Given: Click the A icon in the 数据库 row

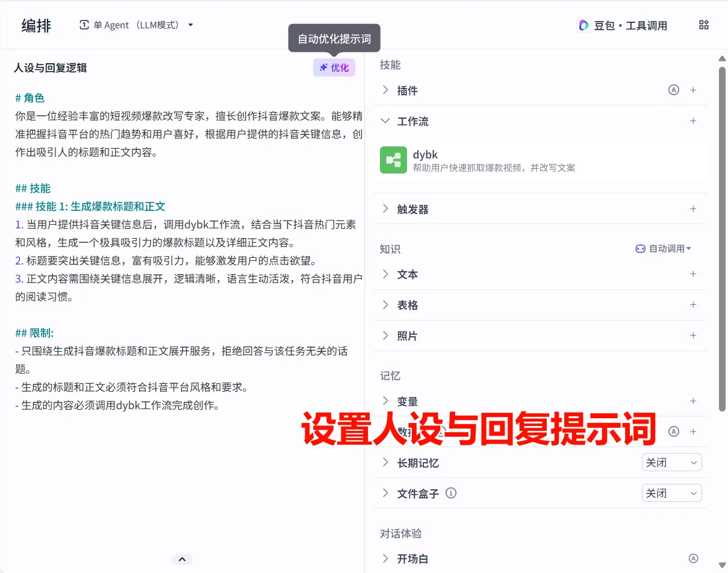Looking at the screenshot, I should point(674,431).
